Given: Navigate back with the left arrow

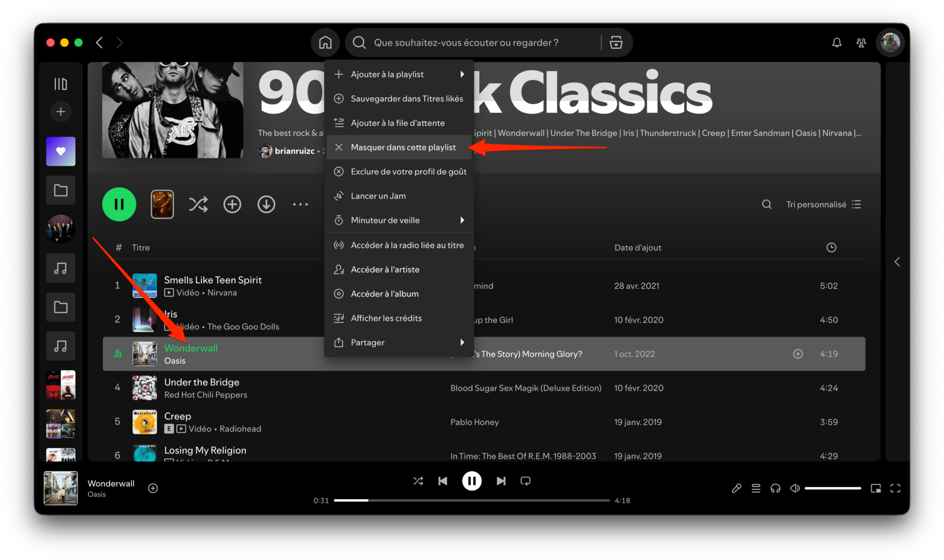Looking at the screenshot, I should pyautogui.click(x=99, y=43).
